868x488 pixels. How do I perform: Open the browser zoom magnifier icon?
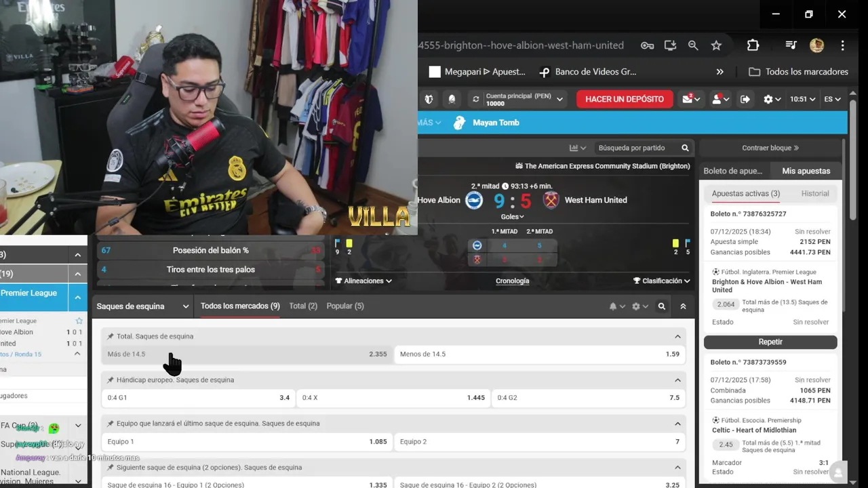[x=693, y=45]
